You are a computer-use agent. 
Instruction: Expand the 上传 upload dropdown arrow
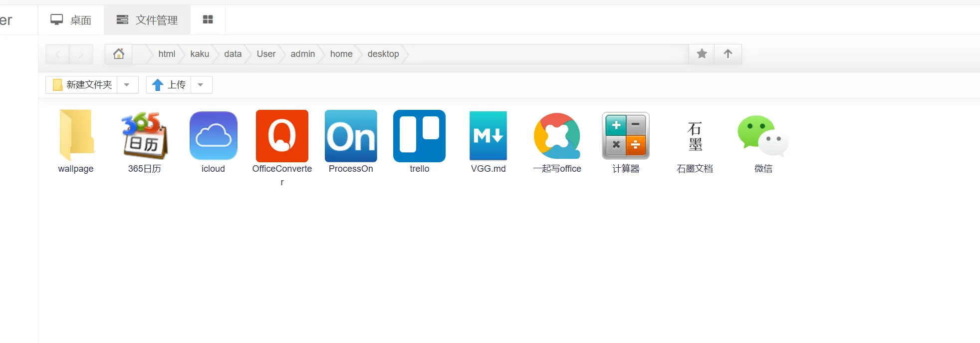click(x=201, y=85)
